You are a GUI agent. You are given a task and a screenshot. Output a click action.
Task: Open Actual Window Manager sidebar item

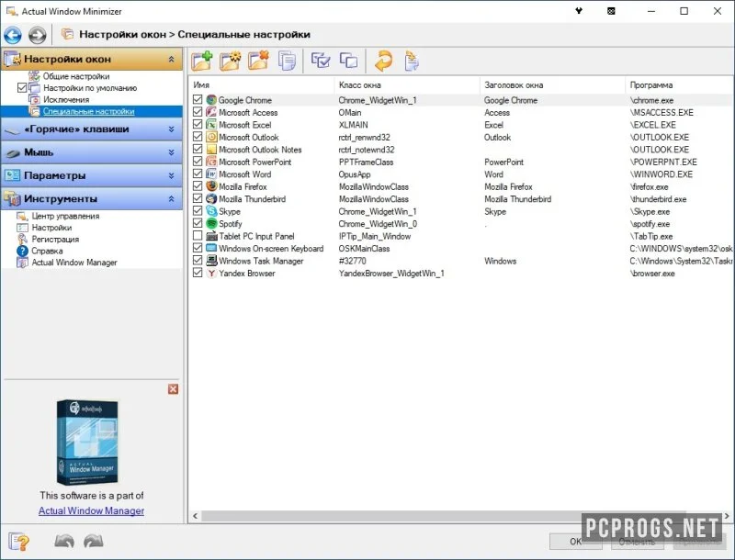point(74,263)
